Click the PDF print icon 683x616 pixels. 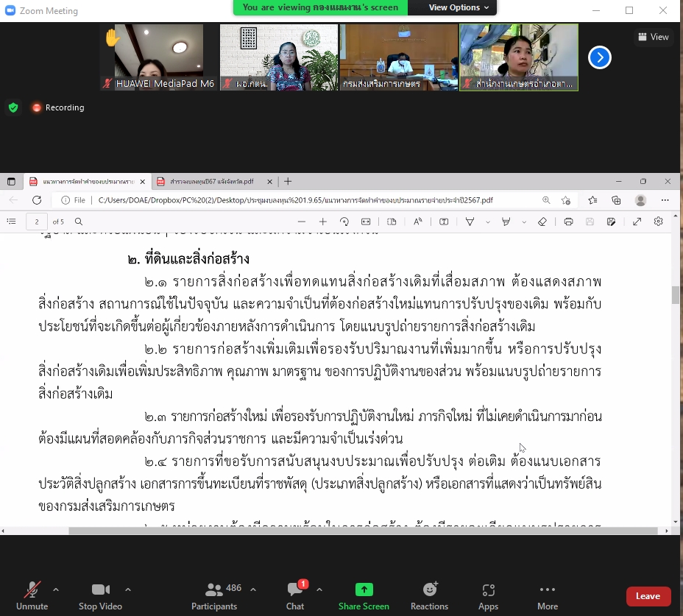(568, 222)
